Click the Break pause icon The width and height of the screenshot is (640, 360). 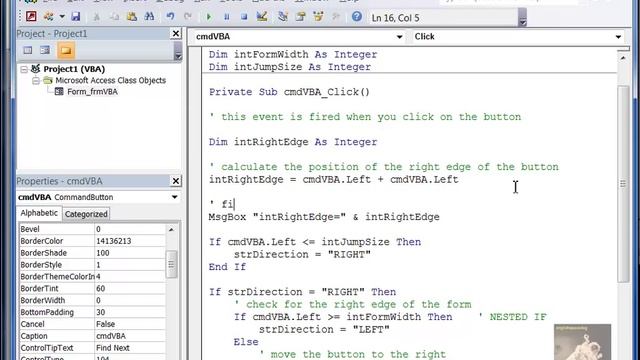point(227,17)
